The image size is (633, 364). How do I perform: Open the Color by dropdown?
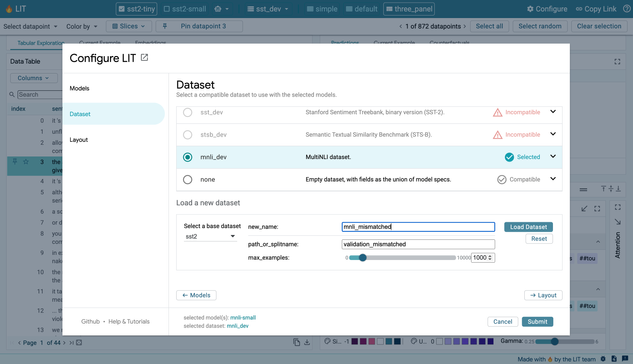click(x=82, y=26)
